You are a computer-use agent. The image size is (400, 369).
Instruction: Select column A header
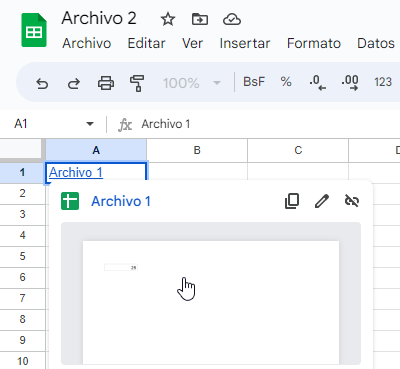coord(96,150)
